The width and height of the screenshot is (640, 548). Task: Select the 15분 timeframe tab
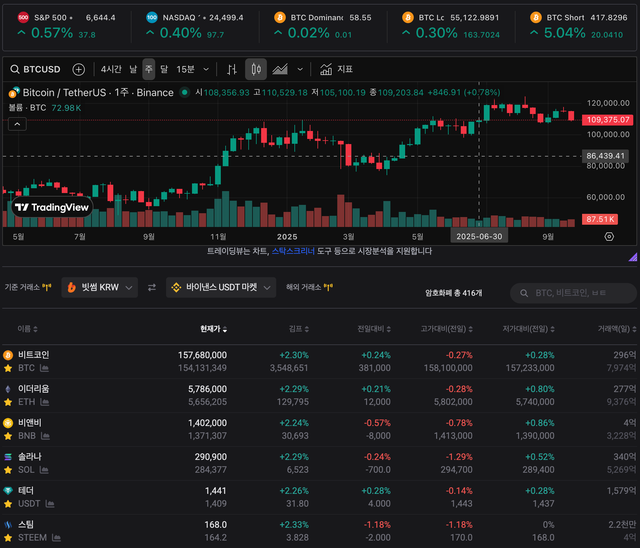(185, 69)
